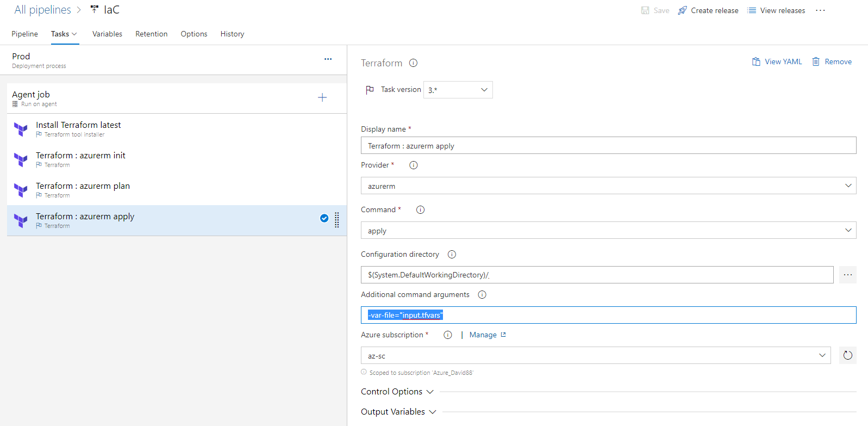Expand the Output Variables section

(x=398, y=412)
